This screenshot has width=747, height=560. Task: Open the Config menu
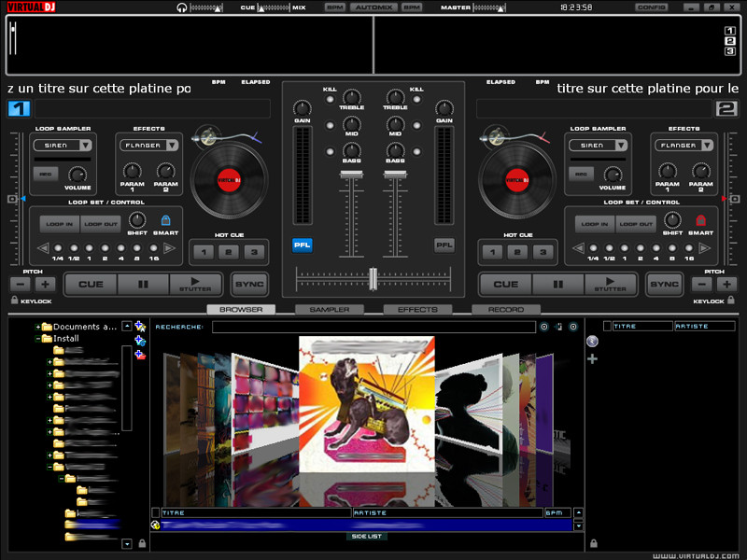[651, 7]
